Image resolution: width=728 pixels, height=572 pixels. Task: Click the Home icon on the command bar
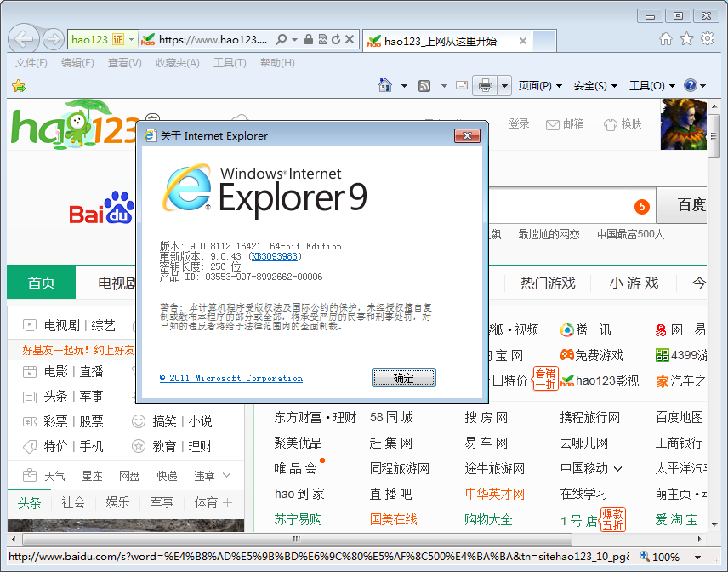click(x=384, y=85)
